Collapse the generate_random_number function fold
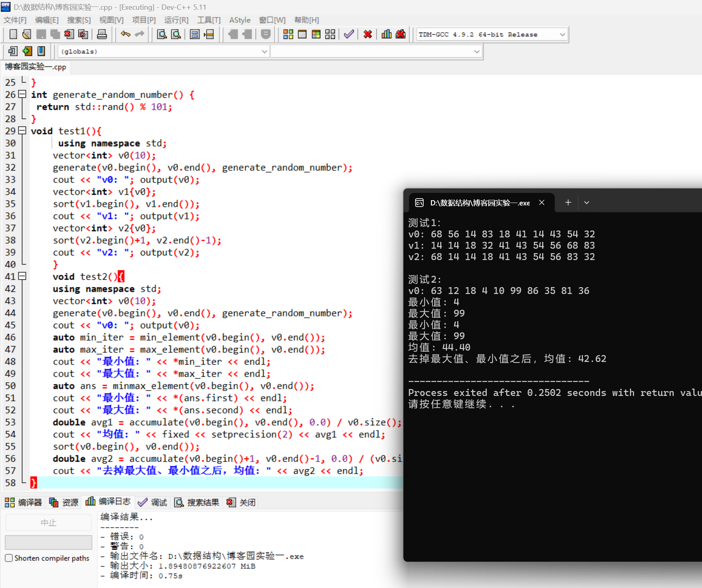This screenshot has width=702, height=588. (x=22, y=94)
